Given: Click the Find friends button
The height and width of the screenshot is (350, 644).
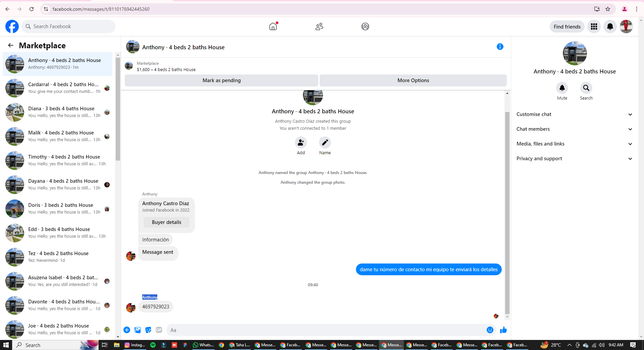Looking at the screenshot, I should [567, 26].
